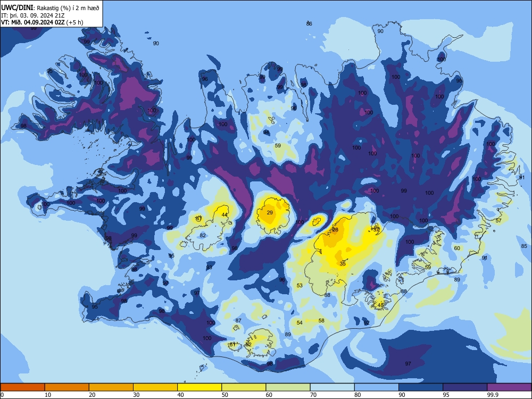Click the '(+5 h)' forecast offset text
The height and width of the screenshot is (399, 532).
75,22
